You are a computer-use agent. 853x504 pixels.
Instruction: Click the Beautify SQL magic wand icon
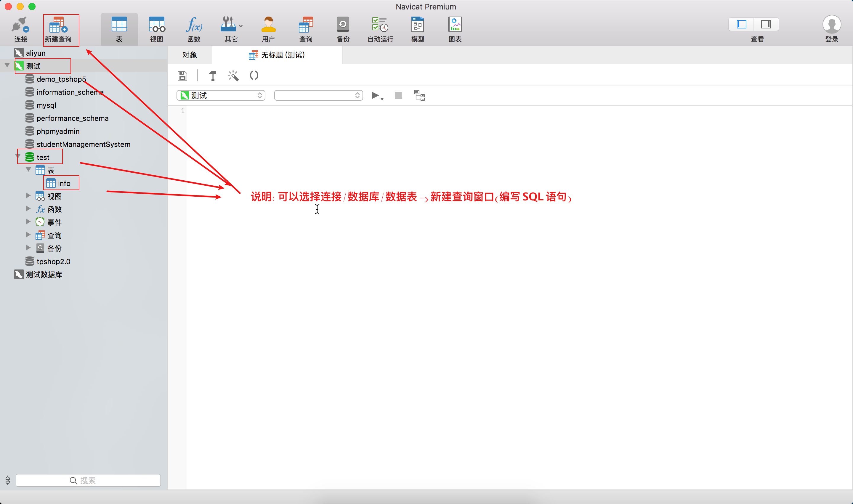(233, 76)
